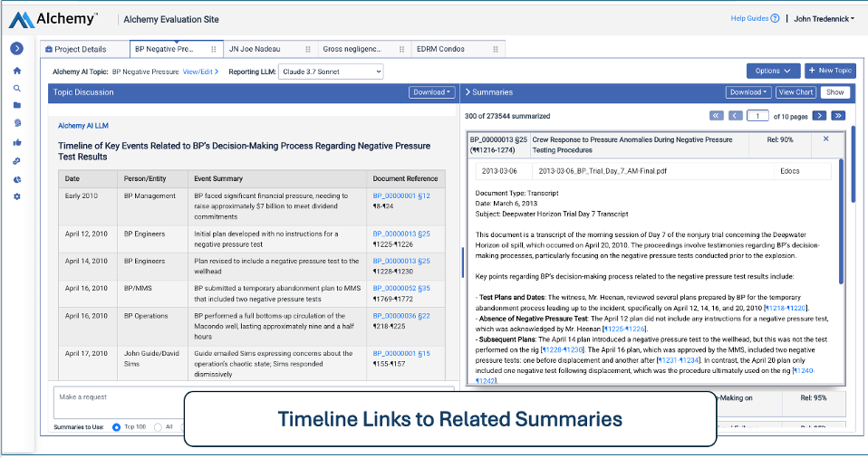This screenshot has width=868, height=458.
Task: Open Summaries panel Download dropdown
Action: 748,92
